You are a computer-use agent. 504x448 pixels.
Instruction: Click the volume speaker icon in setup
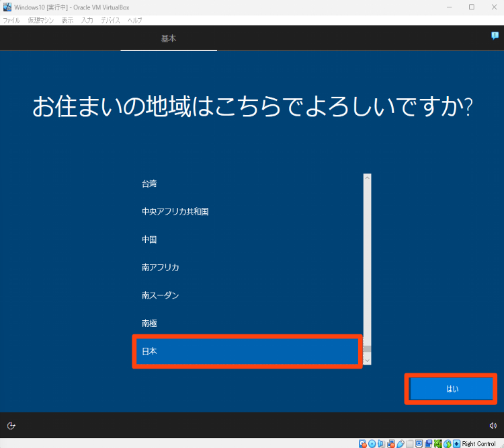click(493, 426)
